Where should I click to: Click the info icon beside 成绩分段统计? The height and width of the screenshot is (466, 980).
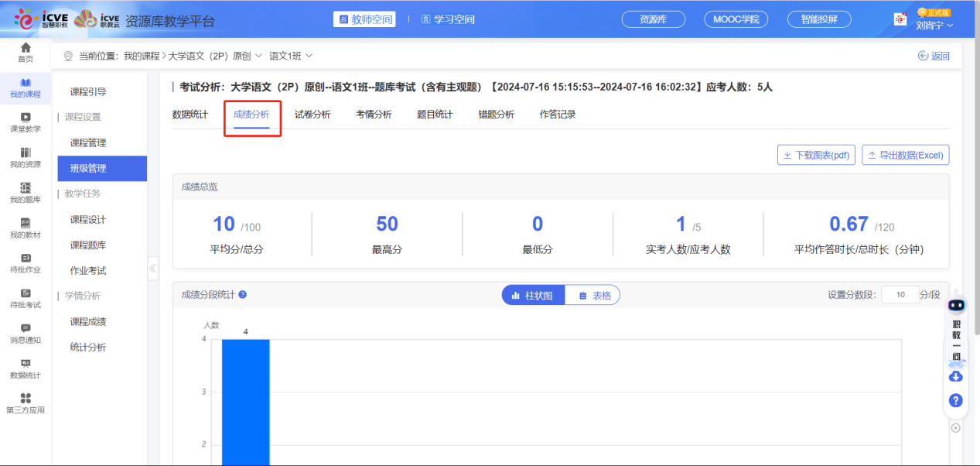(x=243, y=295)
